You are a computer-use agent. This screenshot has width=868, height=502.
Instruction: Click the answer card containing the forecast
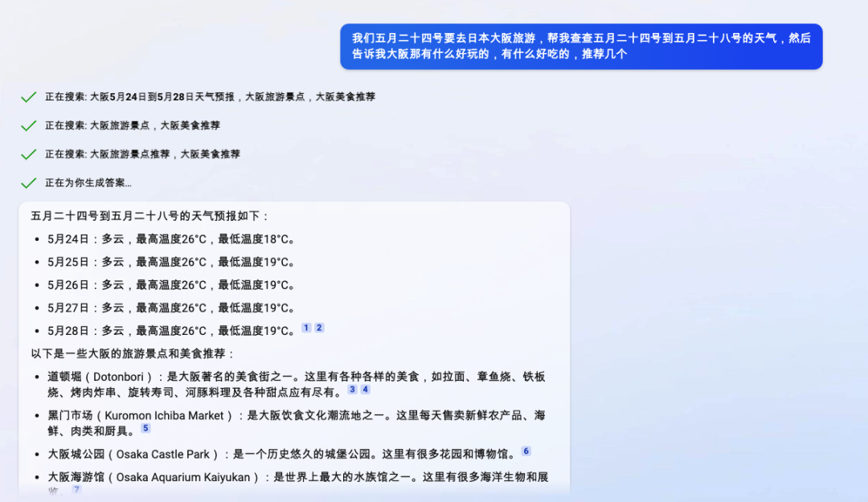pos(294,345)
